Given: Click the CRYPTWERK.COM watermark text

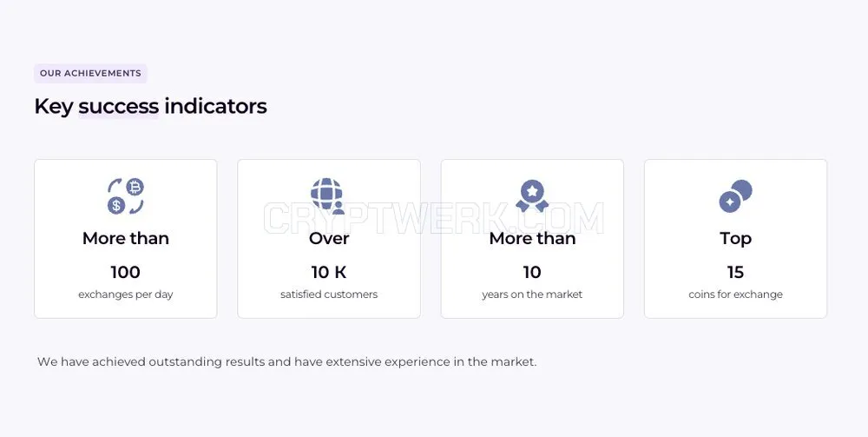Looking at the screenshot, I should point(433,218).
